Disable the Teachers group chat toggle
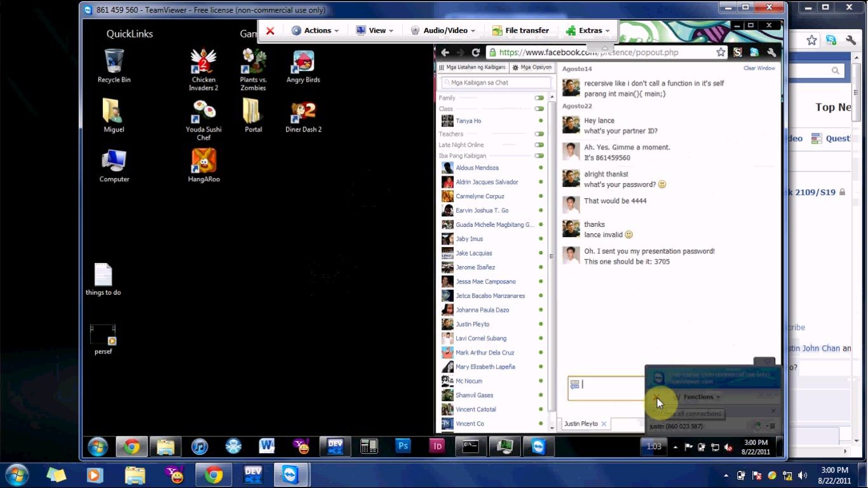The image size is (868, 488). point(539,134)
